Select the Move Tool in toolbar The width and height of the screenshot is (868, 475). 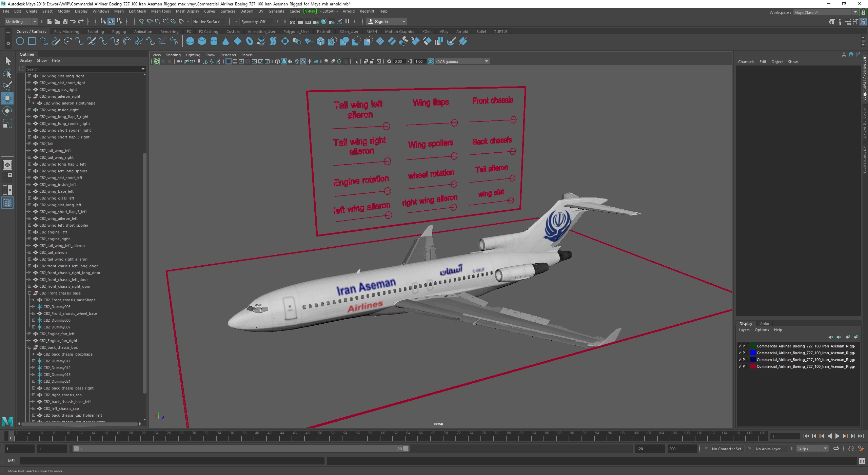coord(7,98)
